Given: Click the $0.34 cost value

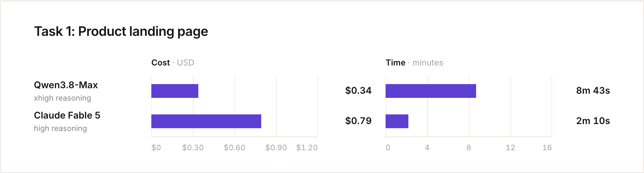Looking at the screenshot, I should pos(358,91).
